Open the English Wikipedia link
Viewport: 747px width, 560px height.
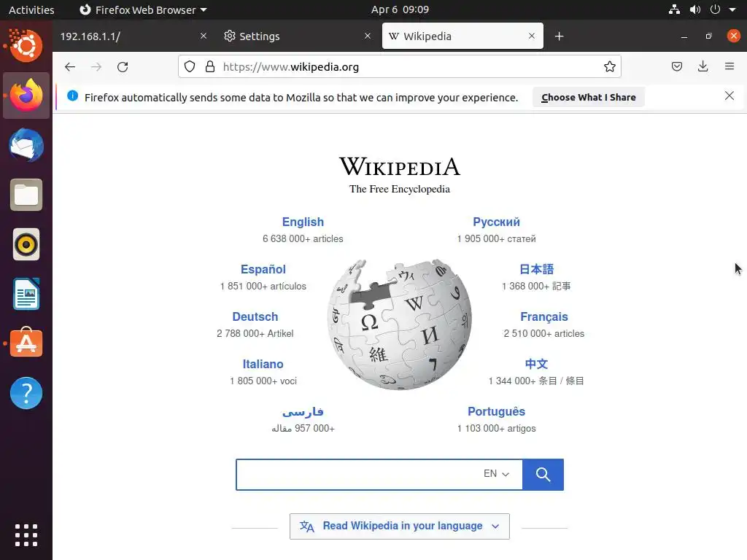(x=303, y=222)
